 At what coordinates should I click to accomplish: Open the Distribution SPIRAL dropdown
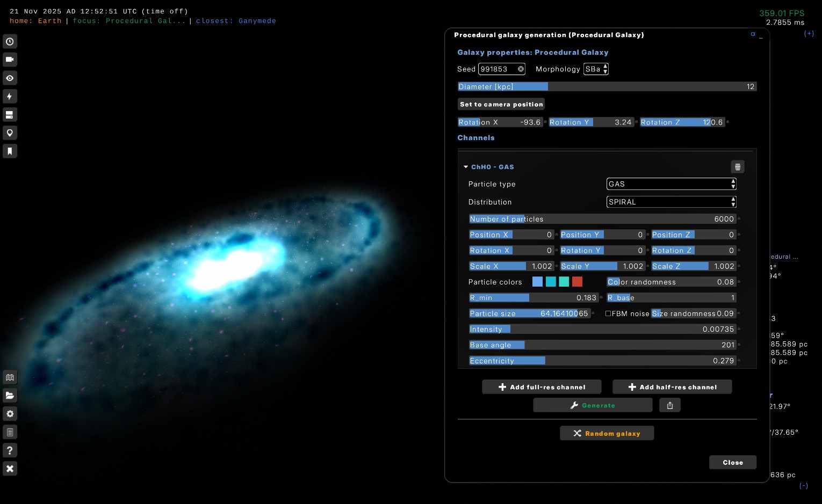(670, 202)
